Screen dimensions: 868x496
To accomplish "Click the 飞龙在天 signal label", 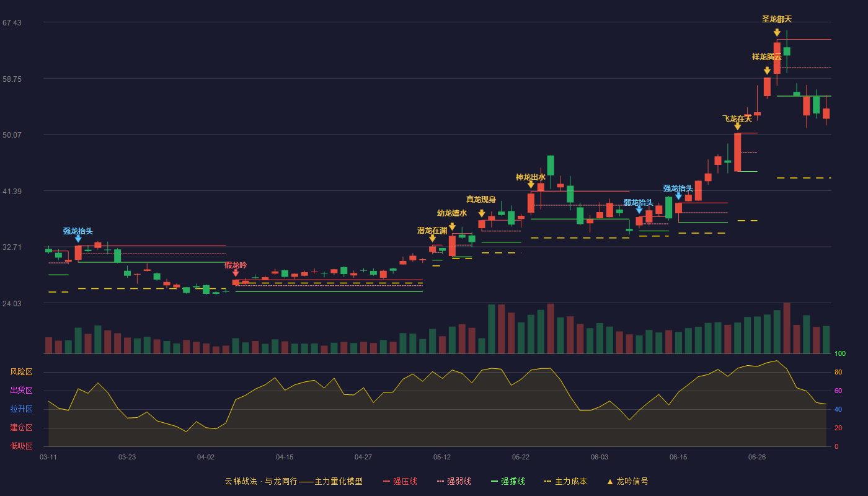I will (737, 119).
